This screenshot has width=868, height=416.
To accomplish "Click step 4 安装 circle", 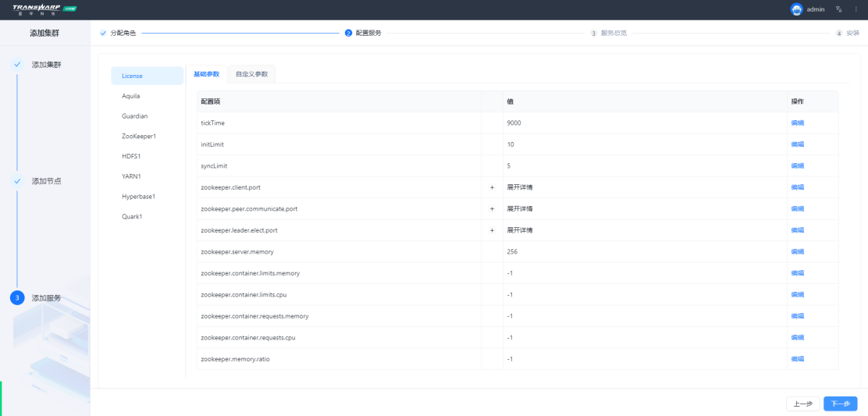I will coord(838,34).
